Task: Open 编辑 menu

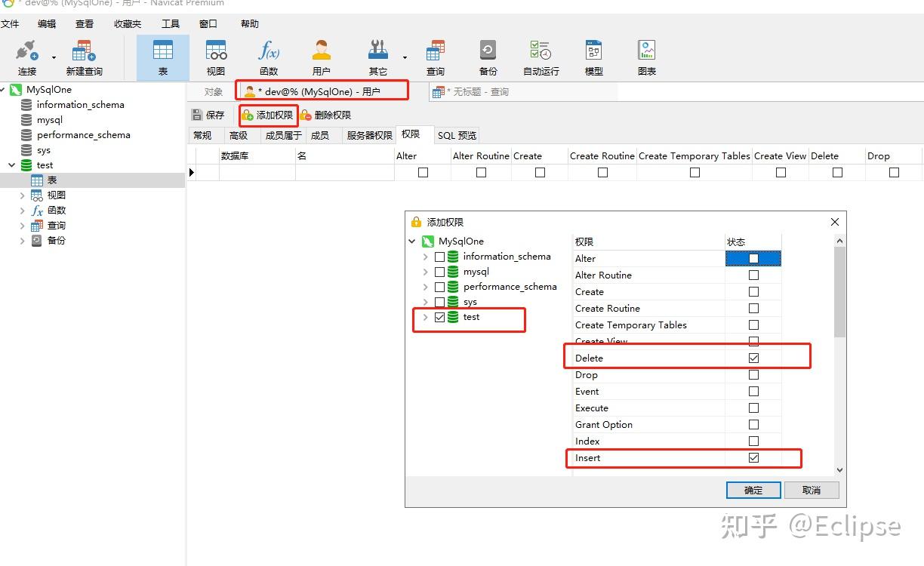Action: tap(47, 24)
